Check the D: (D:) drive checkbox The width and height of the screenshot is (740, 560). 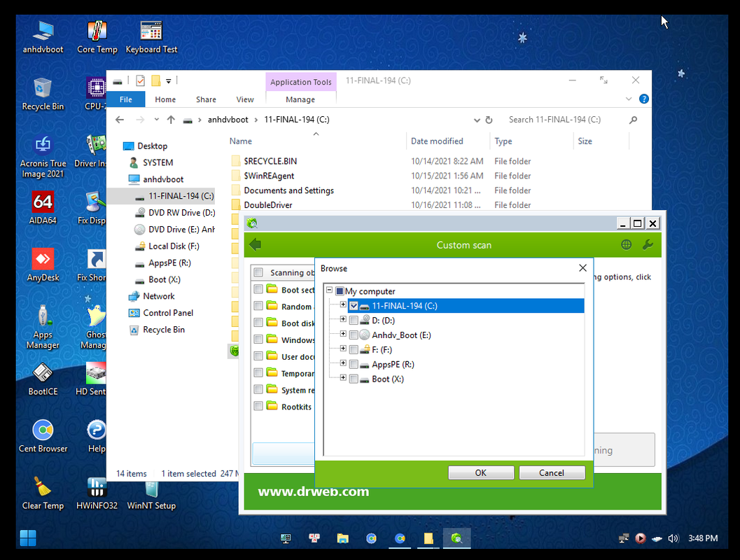click(x=354, y=321)
